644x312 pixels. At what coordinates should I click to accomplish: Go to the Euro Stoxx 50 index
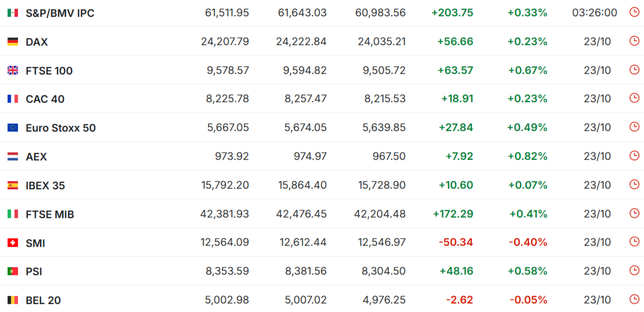(61, 127)
